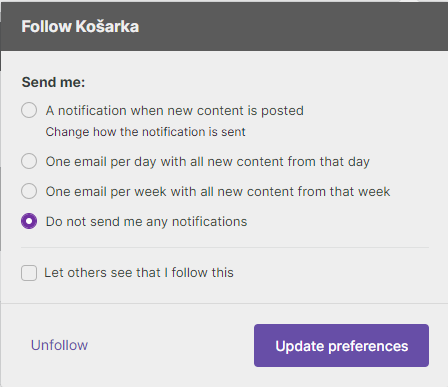Click the purple filled radio indicator

pos(29,221)
